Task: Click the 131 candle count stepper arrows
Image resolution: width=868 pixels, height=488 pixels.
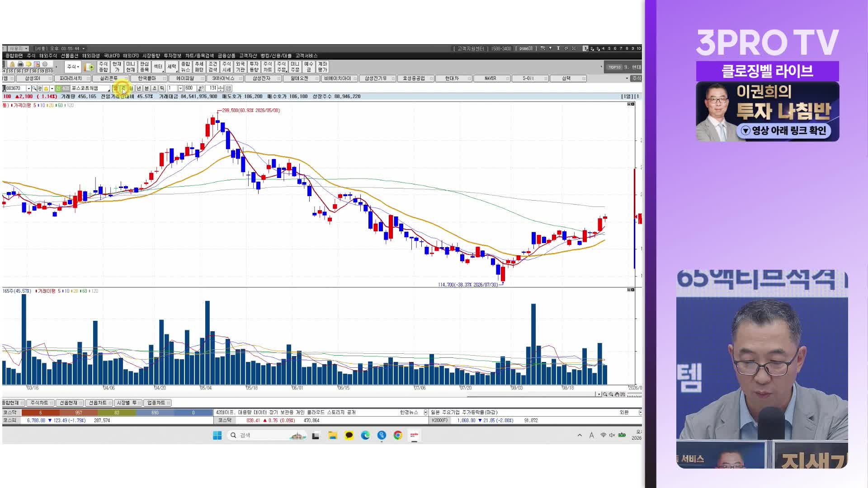Action: coord(221,88)
